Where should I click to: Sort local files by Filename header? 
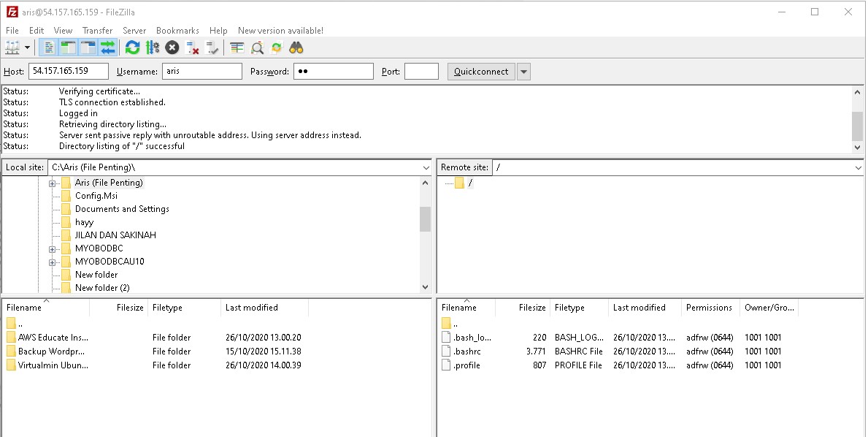[x=45, y=308]
